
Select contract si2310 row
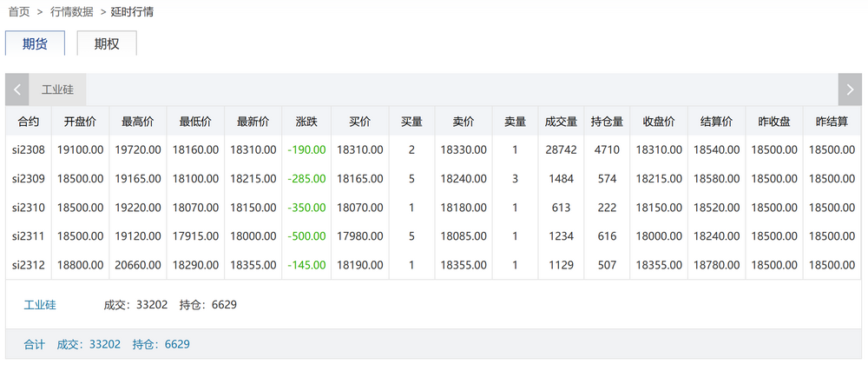coord(28,207)
